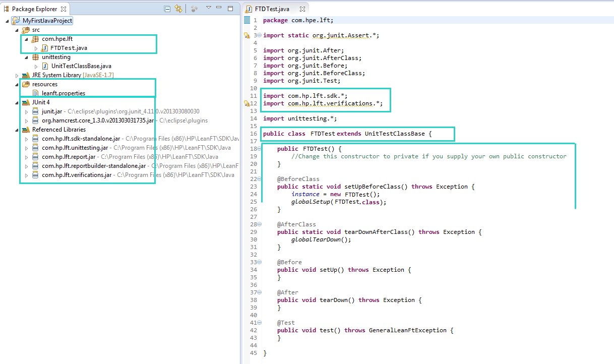Click the com.hp.lft.report.jar icon
614x364 pixels.
click(x=35, y=157)
